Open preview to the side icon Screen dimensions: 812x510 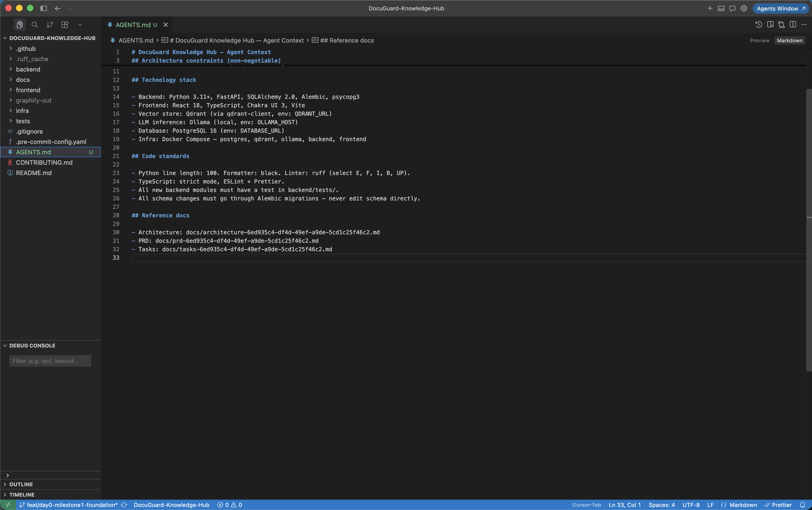(770, 25)
